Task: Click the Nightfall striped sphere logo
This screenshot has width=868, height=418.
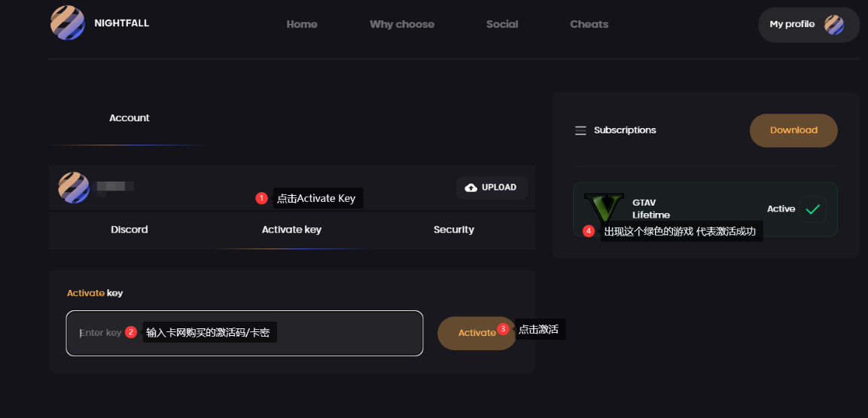Action: (x=68, y=23)
